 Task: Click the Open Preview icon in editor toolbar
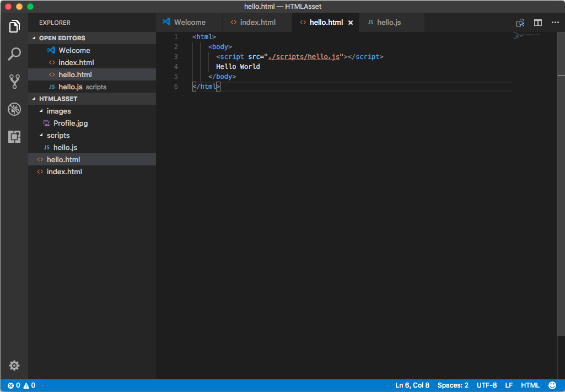[520, 23]
